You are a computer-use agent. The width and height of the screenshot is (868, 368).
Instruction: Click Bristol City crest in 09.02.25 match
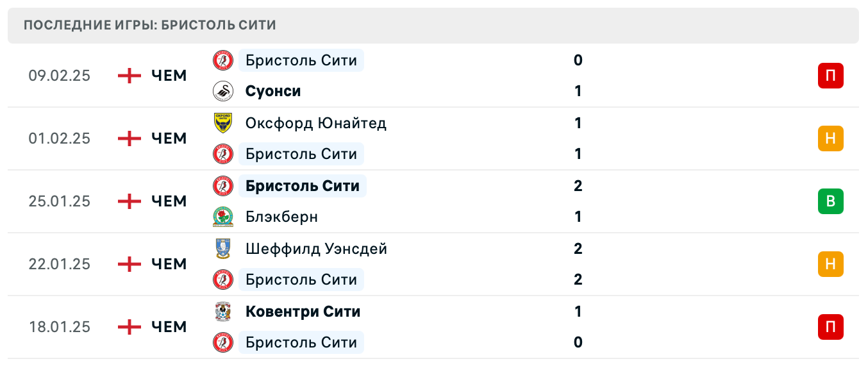[x=223, y=60]
